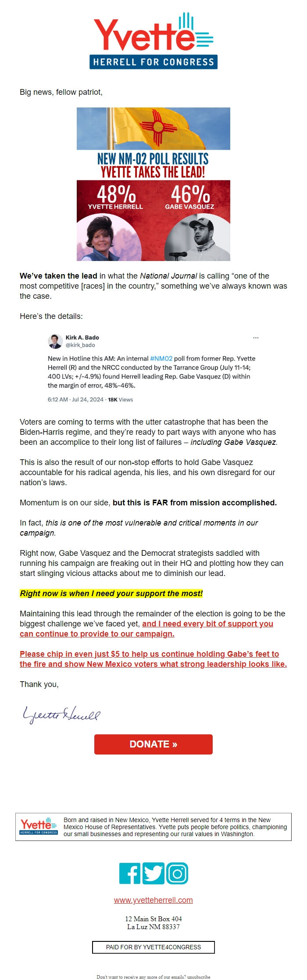This screenshot has width=307, height=980.
Task: Click the Kirk A. Bado name
Action: pos(82,337)
